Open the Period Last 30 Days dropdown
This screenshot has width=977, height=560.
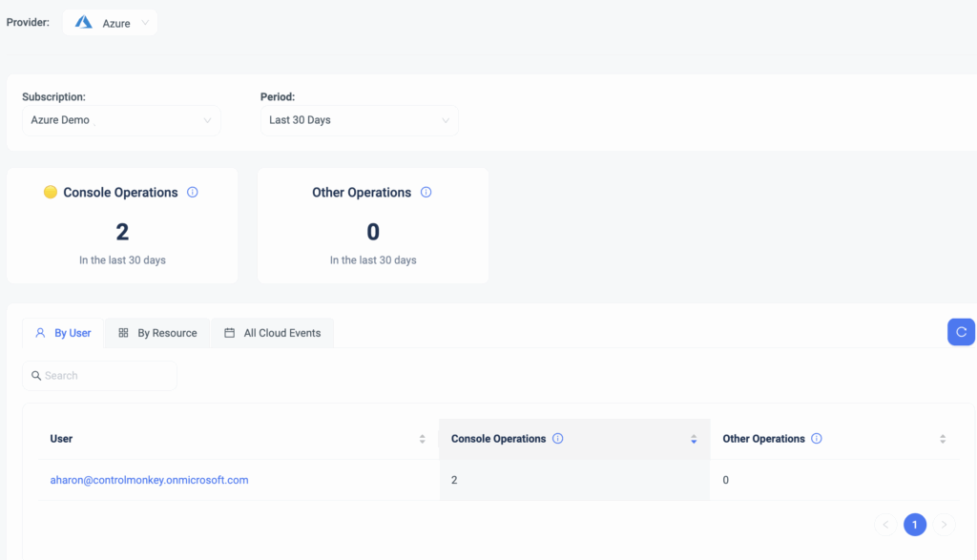point(359,120)
